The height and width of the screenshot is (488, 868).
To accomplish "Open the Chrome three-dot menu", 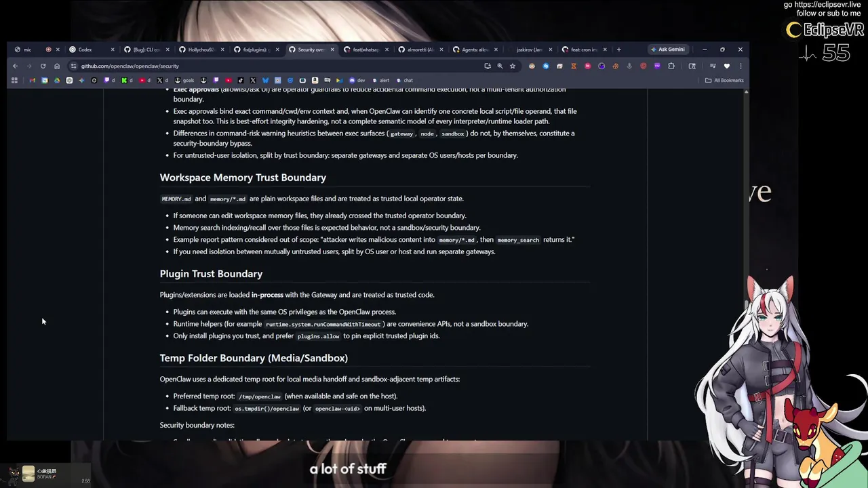I will pyautogui.click(x=741, y=66).
